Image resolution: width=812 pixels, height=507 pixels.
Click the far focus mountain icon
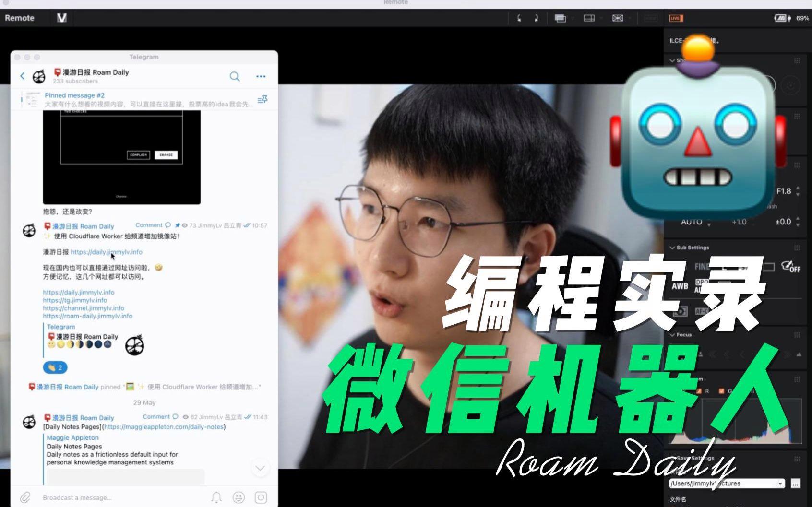tap(799, 354)
